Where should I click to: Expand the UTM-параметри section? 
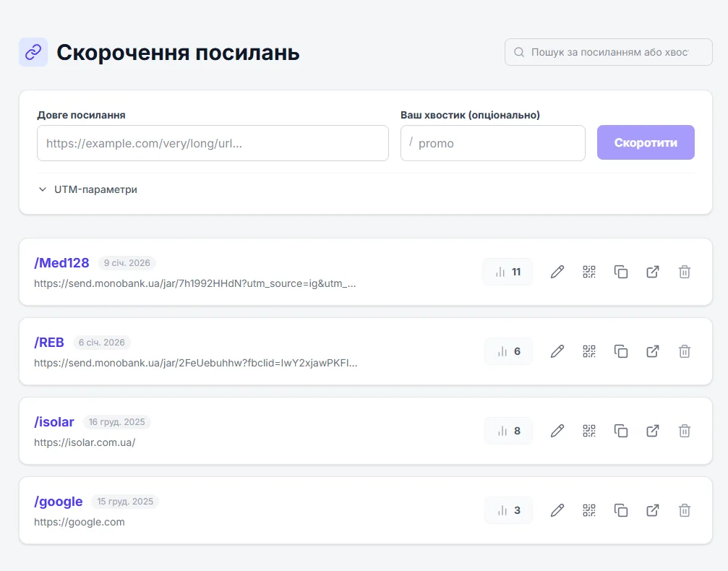point(87,189)
